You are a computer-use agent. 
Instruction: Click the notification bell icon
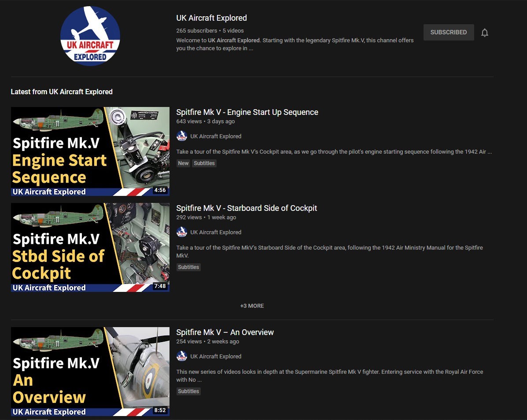point(484,33)
